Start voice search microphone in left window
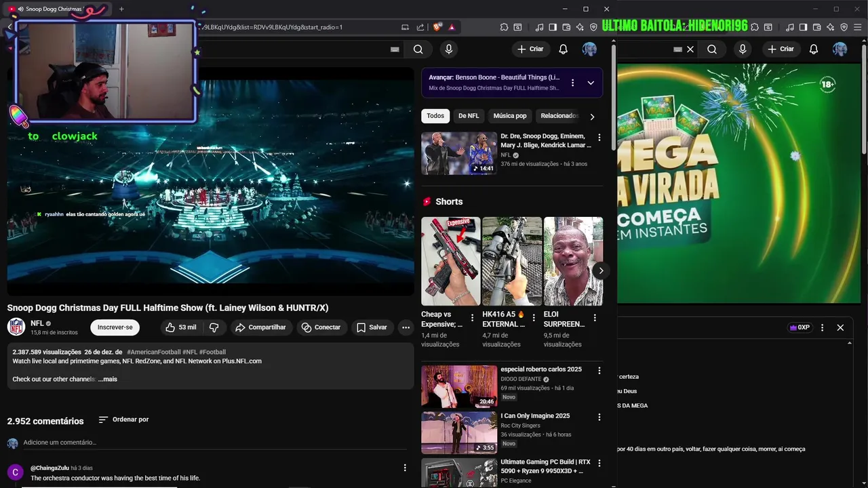This screenshot has height=488, width=868. (448, 49)
